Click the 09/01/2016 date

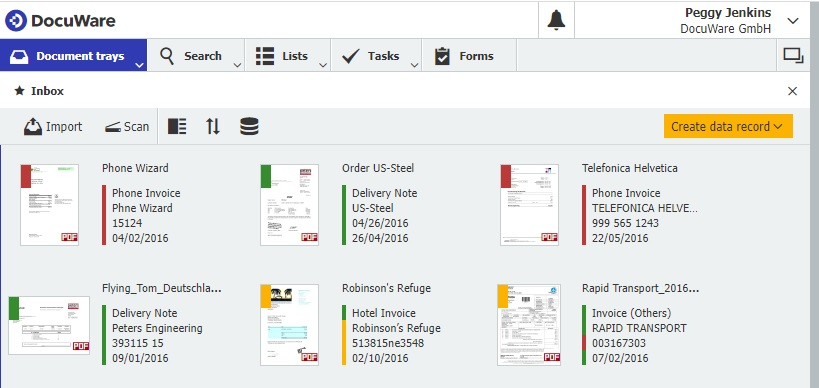pos(140,358)
